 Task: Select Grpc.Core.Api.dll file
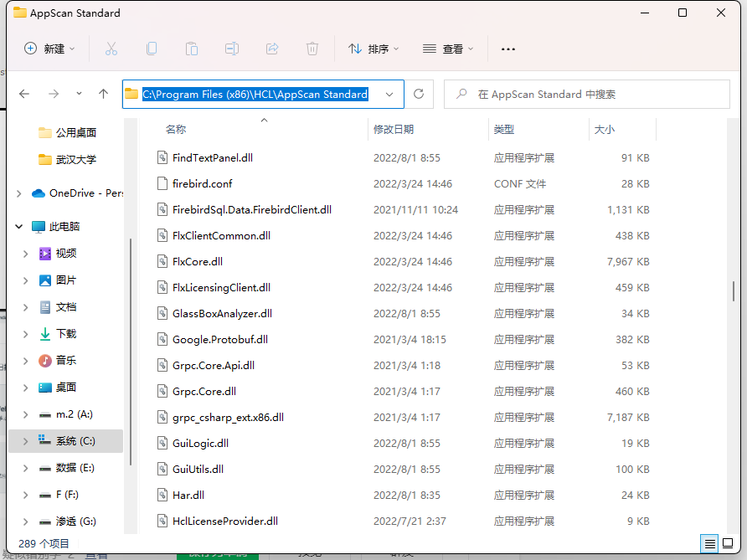(214, 365)
